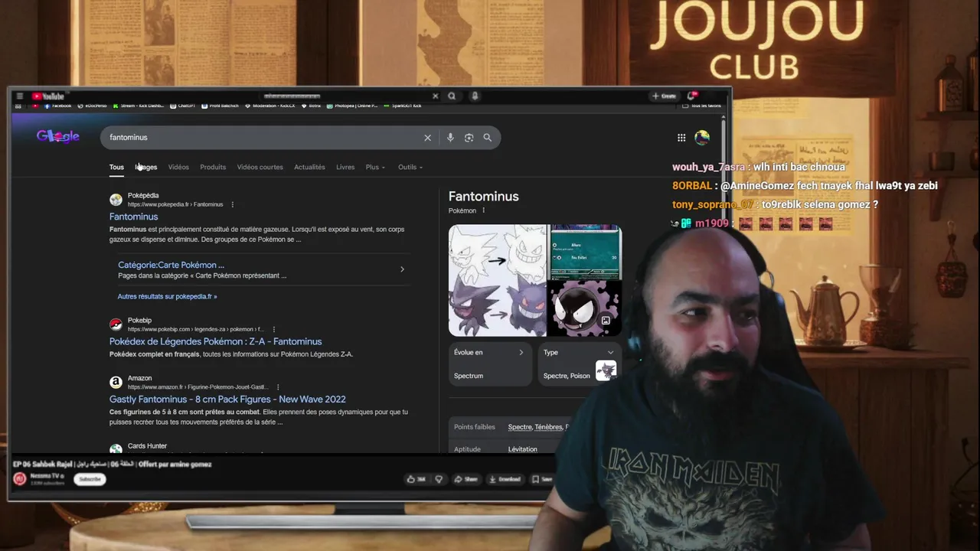Image resolution: width=980 pixels, height=551 pixels.
Task: Click the Lévitation aptitude link
Action: click(x=522, y=449)
